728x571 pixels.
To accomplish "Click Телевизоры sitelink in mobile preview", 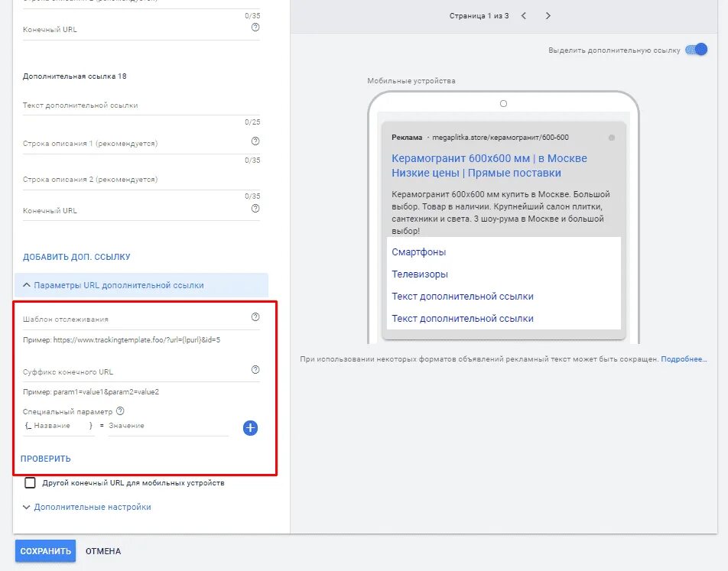I will (x=420, y=274).
